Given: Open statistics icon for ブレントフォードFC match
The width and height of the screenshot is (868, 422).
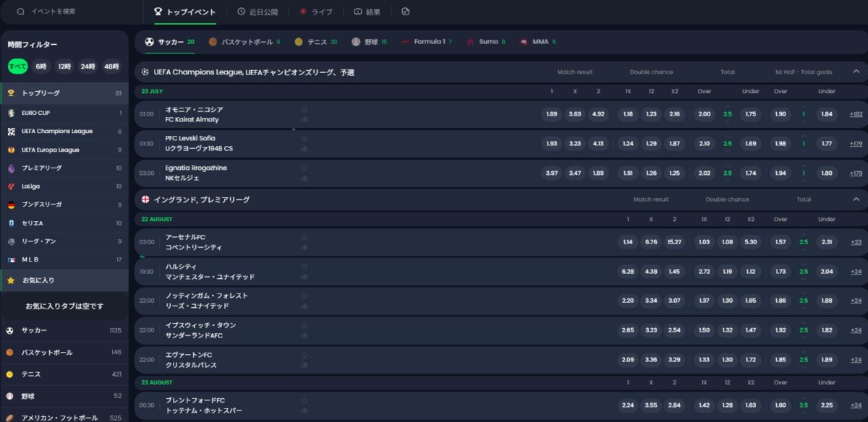Looking at the screenshot, I should tap(304, 410).
